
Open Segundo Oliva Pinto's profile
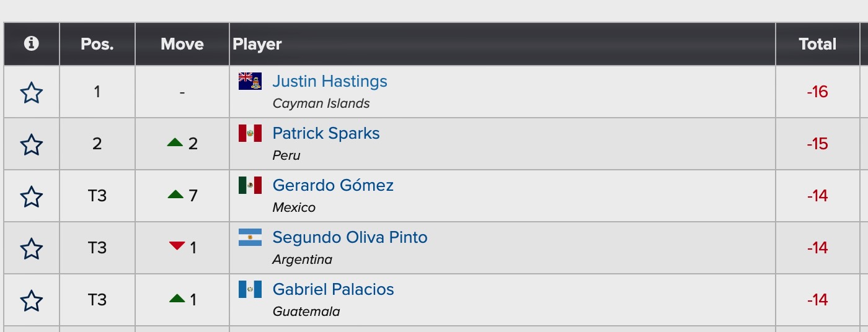coord(350,237)
